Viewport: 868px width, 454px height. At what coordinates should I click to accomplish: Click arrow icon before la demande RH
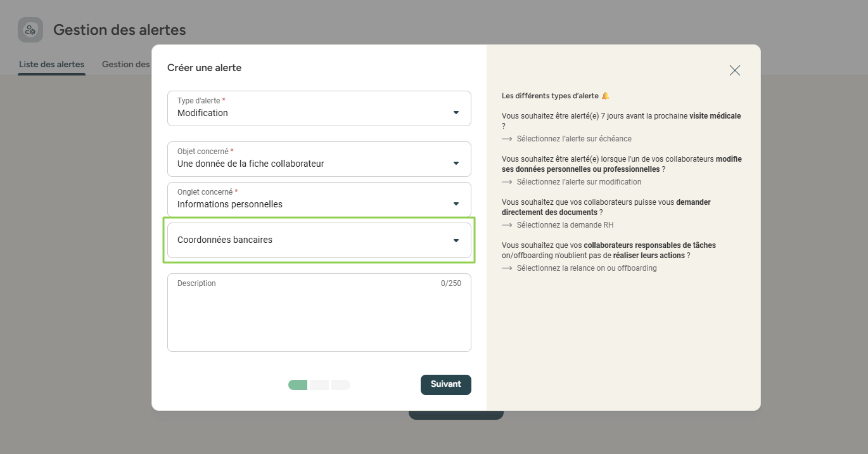(x=507, y=225)
